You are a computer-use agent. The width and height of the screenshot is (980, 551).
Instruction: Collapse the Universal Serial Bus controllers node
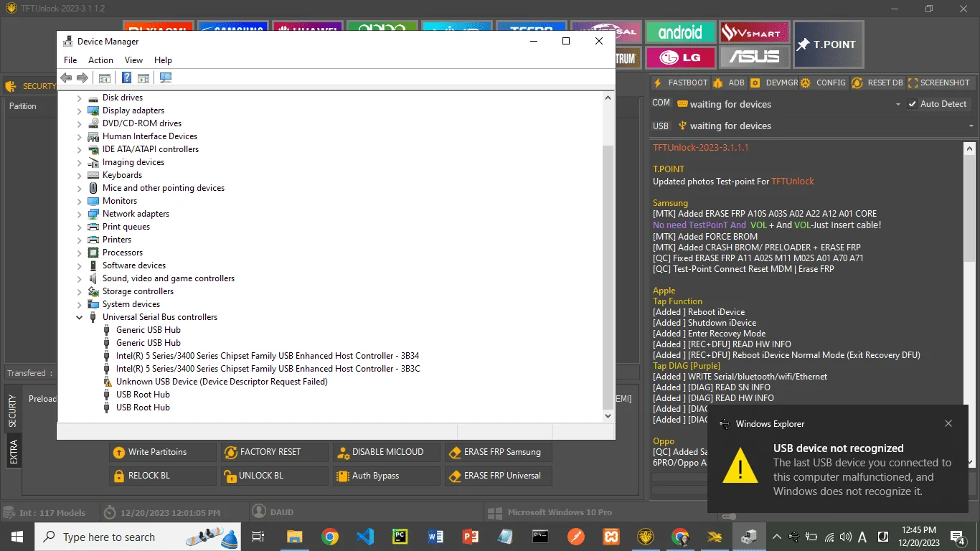tap(79, 317)
